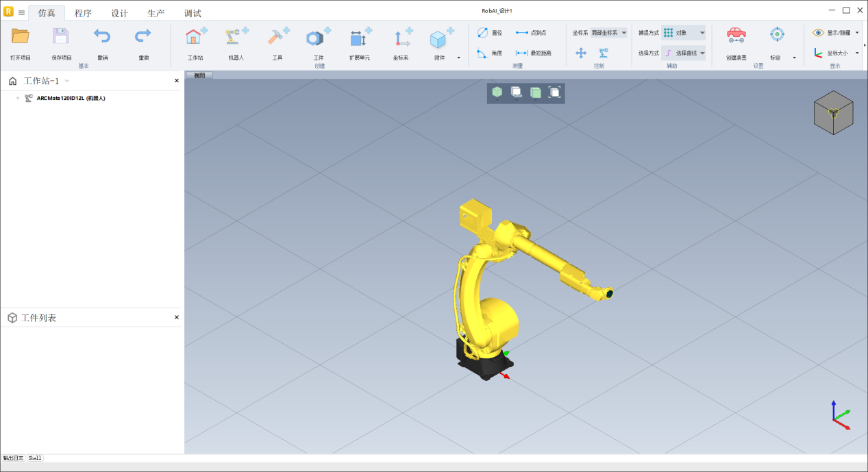
Task: Select ARCMate120iD12L robot in the tree
Action: (71, 98)
